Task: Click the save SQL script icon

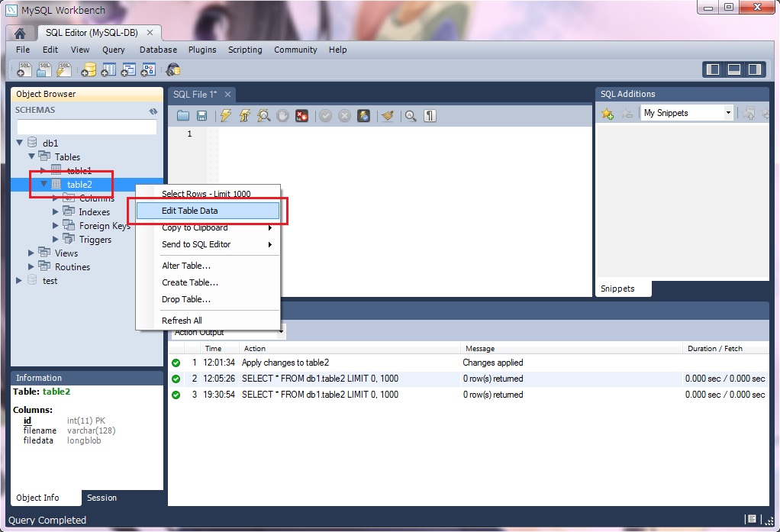Action: point(201,115)
